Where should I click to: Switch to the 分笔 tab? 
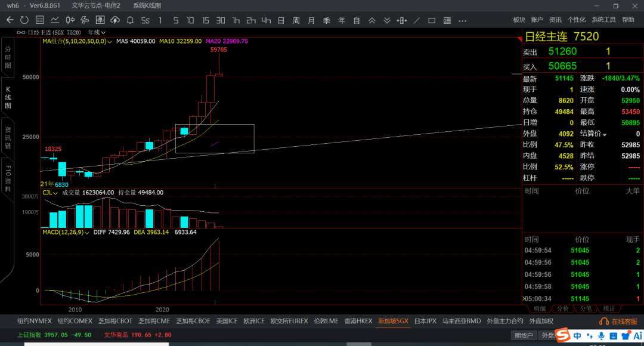586,308
